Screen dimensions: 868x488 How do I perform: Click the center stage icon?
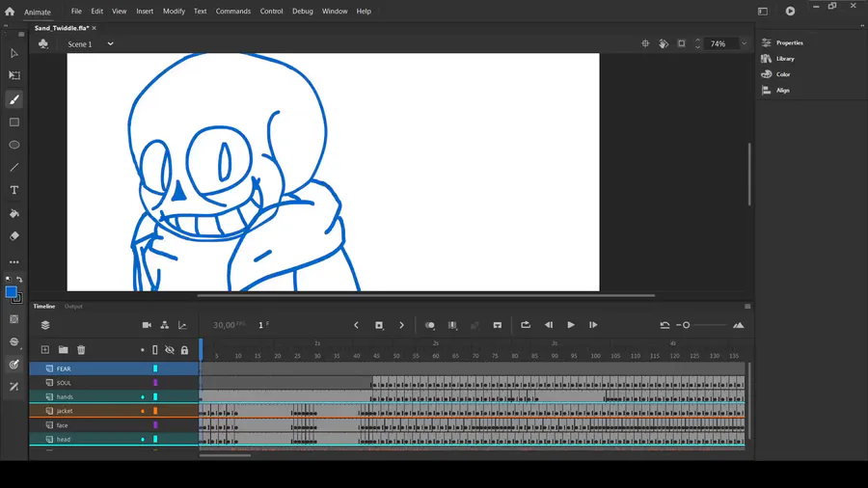(x=645, y=43)
